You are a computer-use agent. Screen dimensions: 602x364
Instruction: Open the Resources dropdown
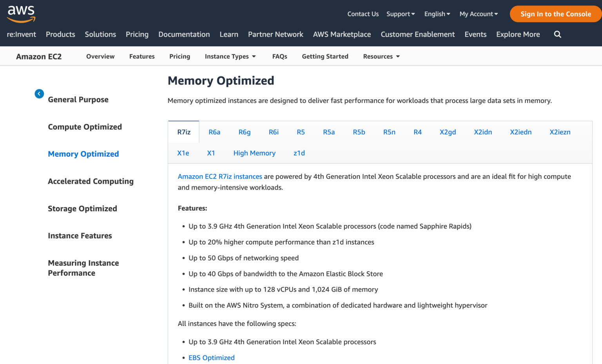(381, 56)
